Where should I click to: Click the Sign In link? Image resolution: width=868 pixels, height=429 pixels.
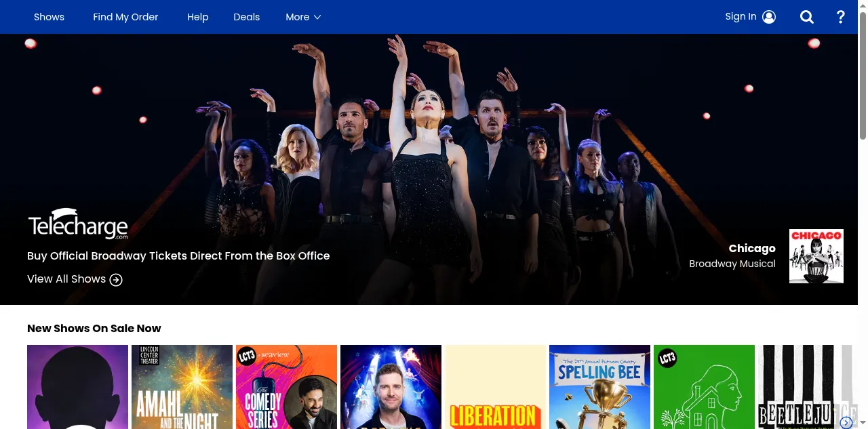pyautogui.click(x=741, y=17)
